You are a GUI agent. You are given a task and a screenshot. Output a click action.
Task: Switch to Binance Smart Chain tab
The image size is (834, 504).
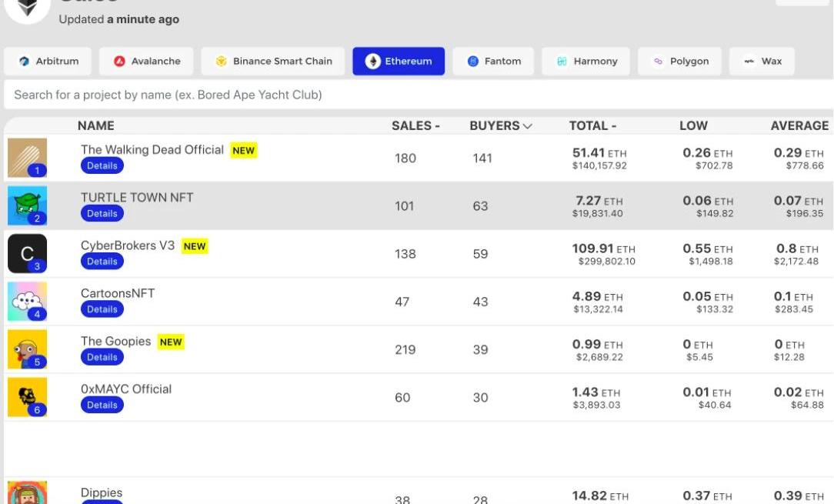[x=273, y=62]
